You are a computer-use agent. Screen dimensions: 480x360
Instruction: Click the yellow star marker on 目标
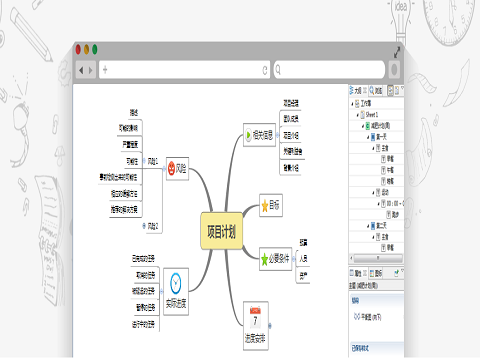point(265,206)
